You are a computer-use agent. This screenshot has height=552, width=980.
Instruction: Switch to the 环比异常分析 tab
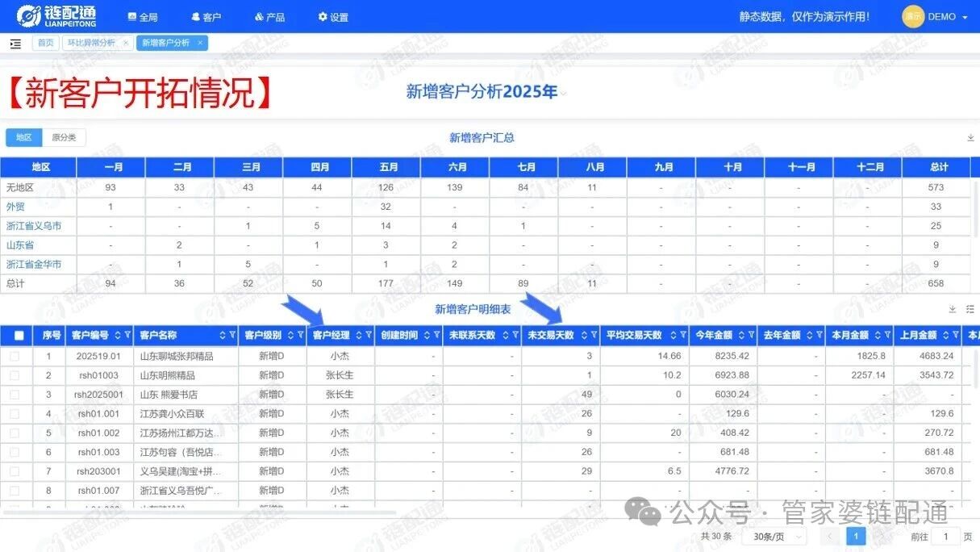91,43
